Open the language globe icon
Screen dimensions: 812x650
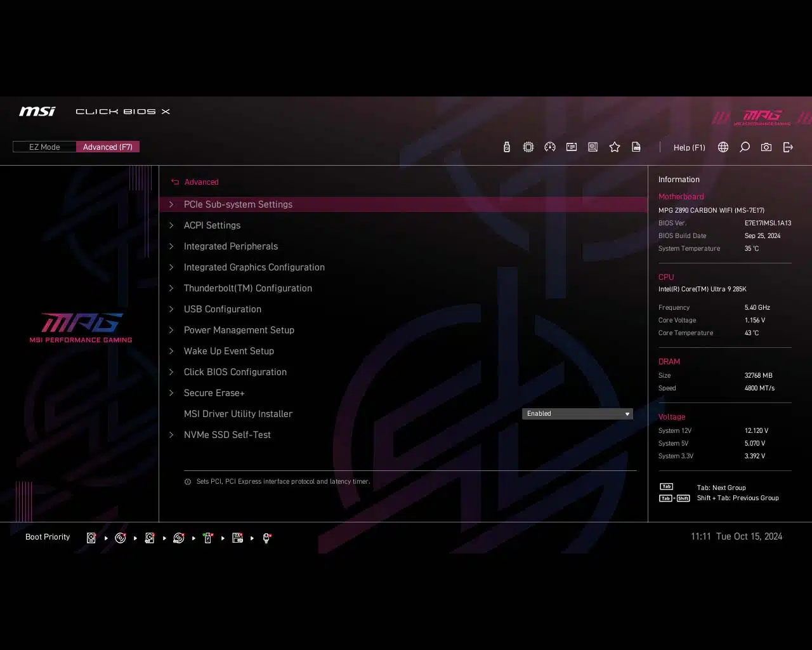(723, 147)
